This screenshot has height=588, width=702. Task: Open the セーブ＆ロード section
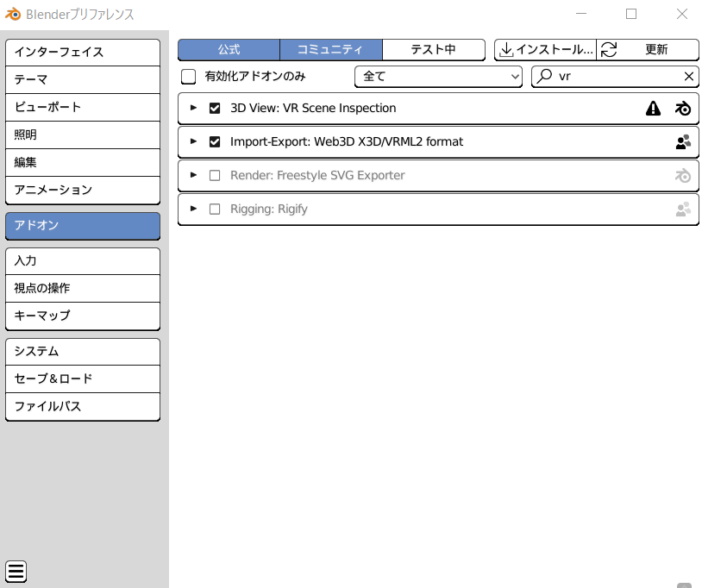click(83, 379)
